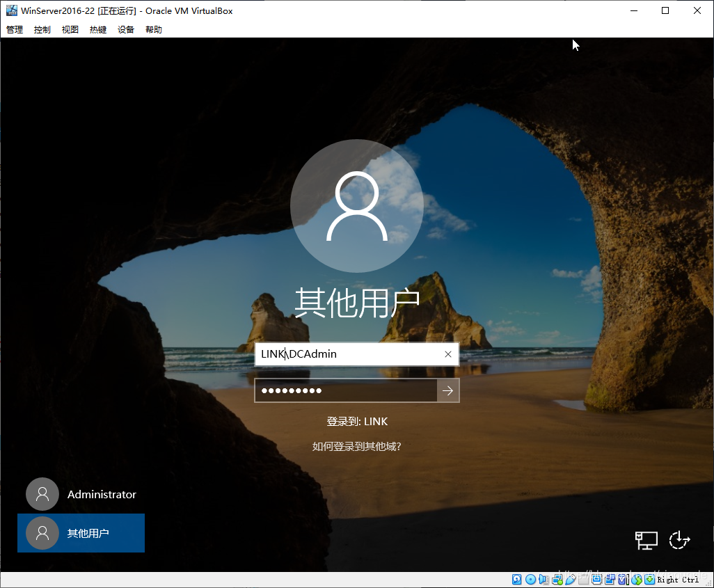The height and width of the screenshot is (588, 714).
Task: Click the network adapter status icon
Action: (557, 580)
